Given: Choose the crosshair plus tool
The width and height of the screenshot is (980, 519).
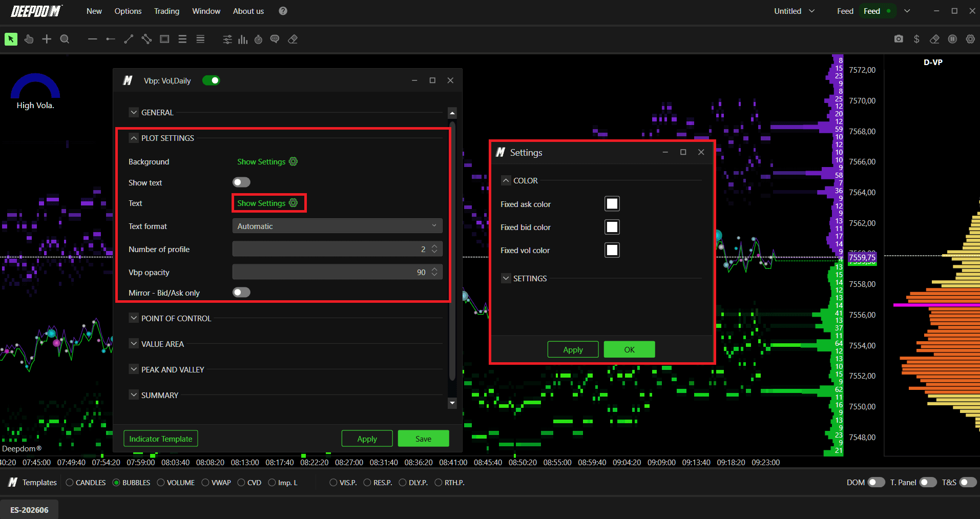Looking at the screenshot, I should (x=47, y=39).
